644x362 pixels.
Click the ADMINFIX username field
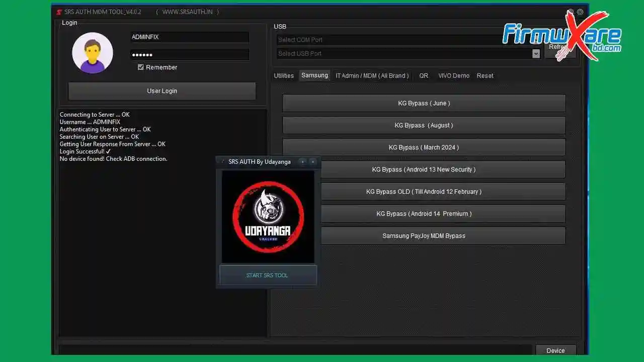coord(189,37)
